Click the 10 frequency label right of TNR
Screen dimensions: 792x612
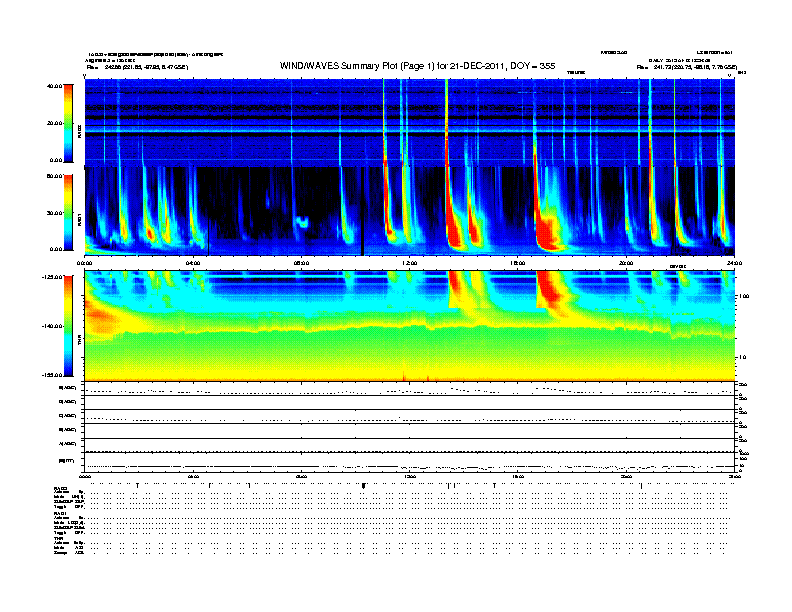point(742,358)
